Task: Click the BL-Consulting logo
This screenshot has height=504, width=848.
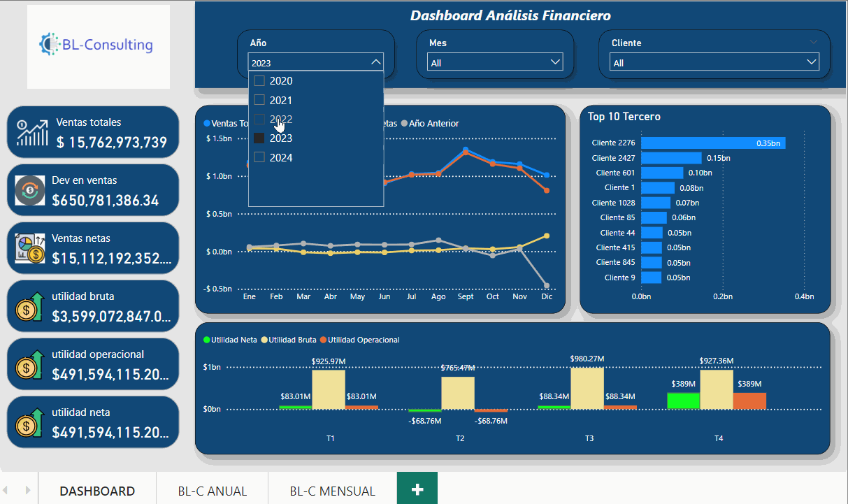Action: 98,46
